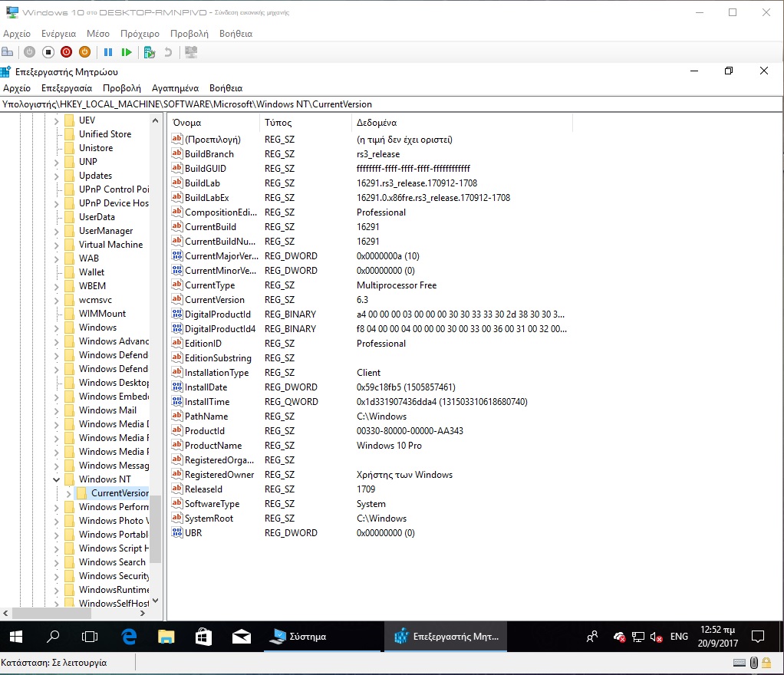Open Action Center notification icon
Screen dimensions: 784x675
click(x=758, y=637)
